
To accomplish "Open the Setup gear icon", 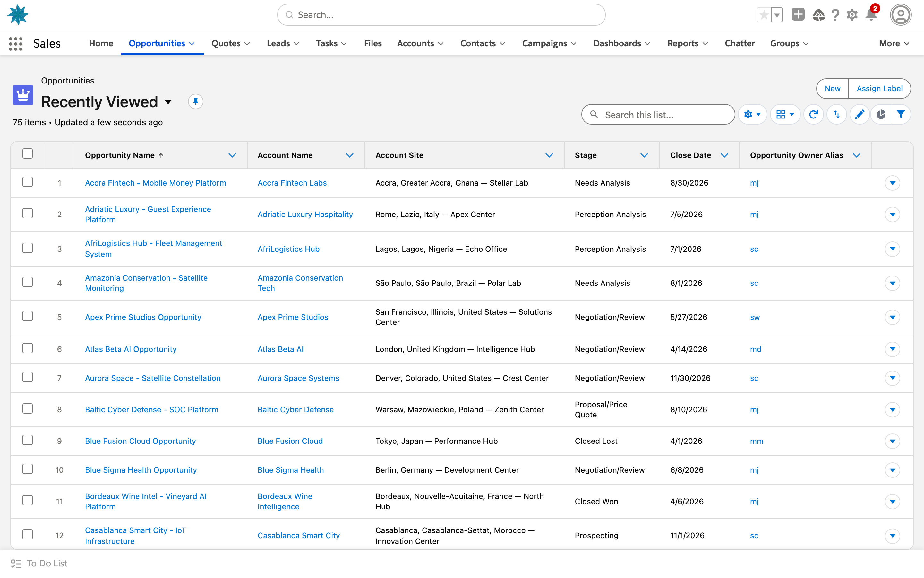I will click(852, 15).
